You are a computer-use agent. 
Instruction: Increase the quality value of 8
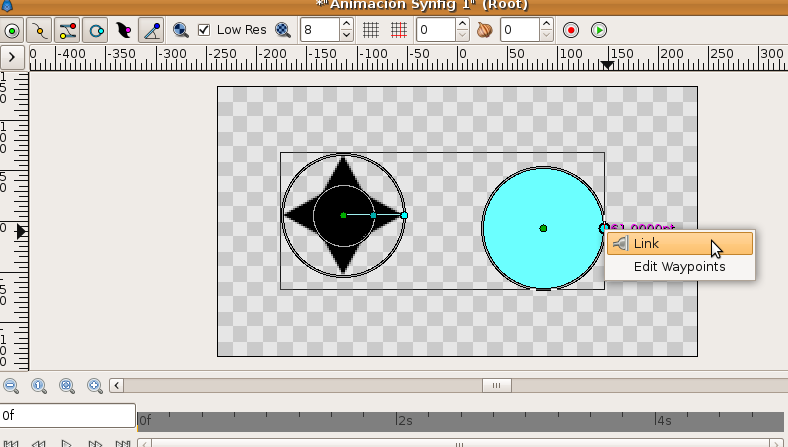point(346,24)
